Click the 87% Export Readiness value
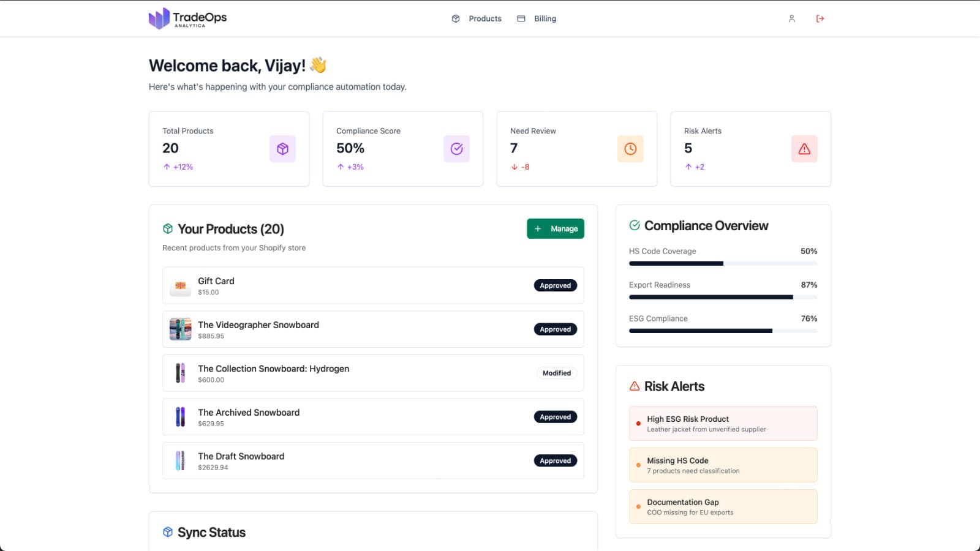The width and height of the screenshot is (980, 551). 809,285
